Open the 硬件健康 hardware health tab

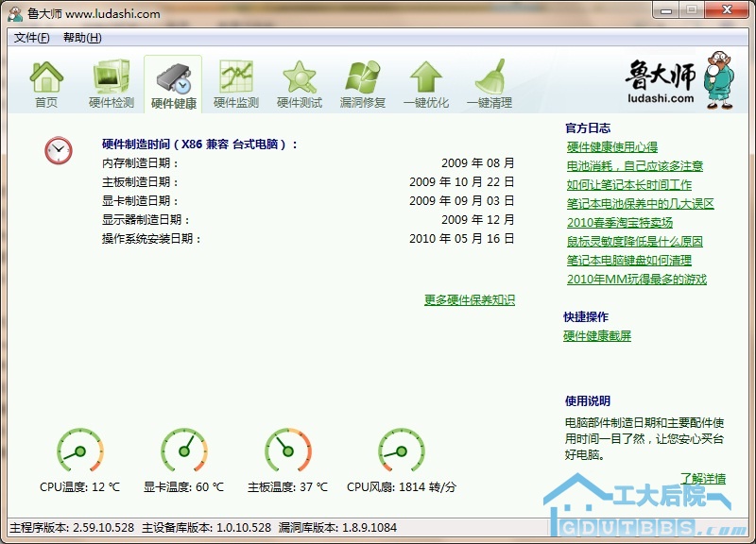click(x=173, y=83)
